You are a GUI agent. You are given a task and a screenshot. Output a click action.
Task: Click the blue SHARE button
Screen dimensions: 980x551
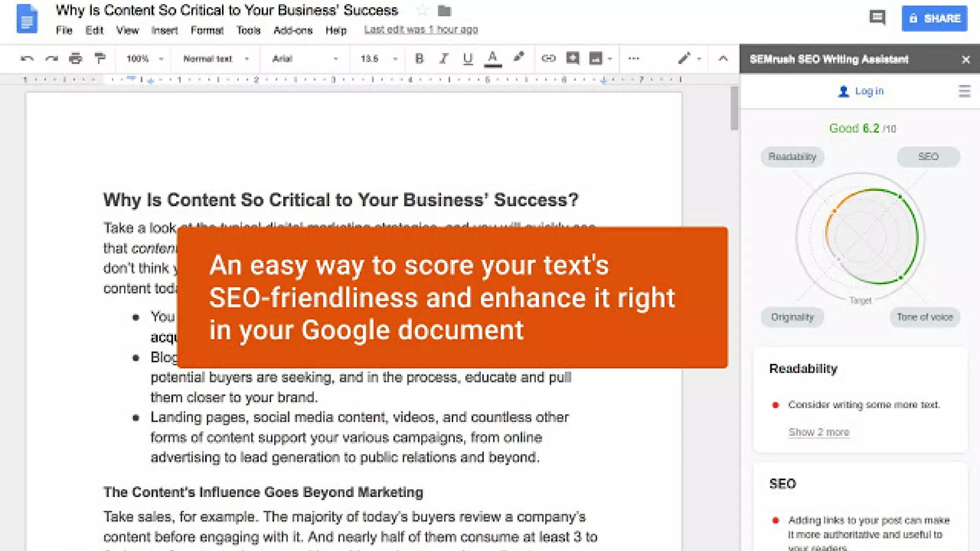tap(934, 19)
